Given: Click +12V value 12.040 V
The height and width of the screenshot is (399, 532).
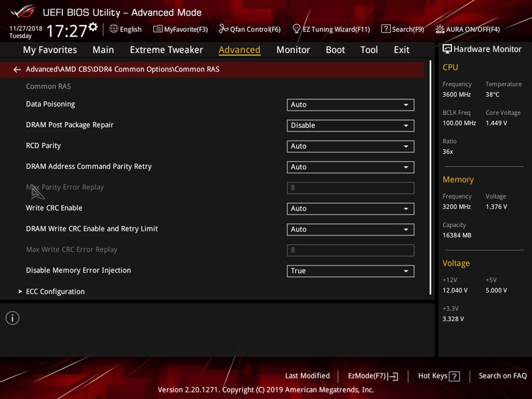Looking at the screenshot, I should point(455,290).
